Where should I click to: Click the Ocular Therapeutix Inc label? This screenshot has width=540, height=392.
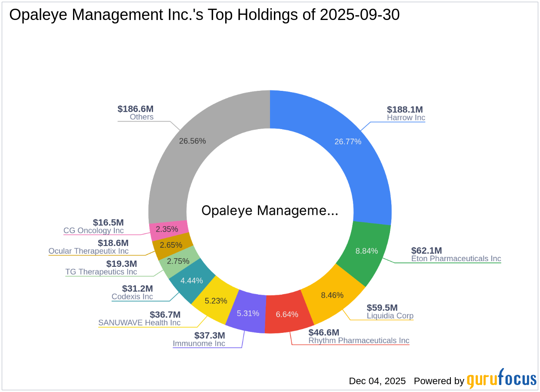tap(89, 251)
